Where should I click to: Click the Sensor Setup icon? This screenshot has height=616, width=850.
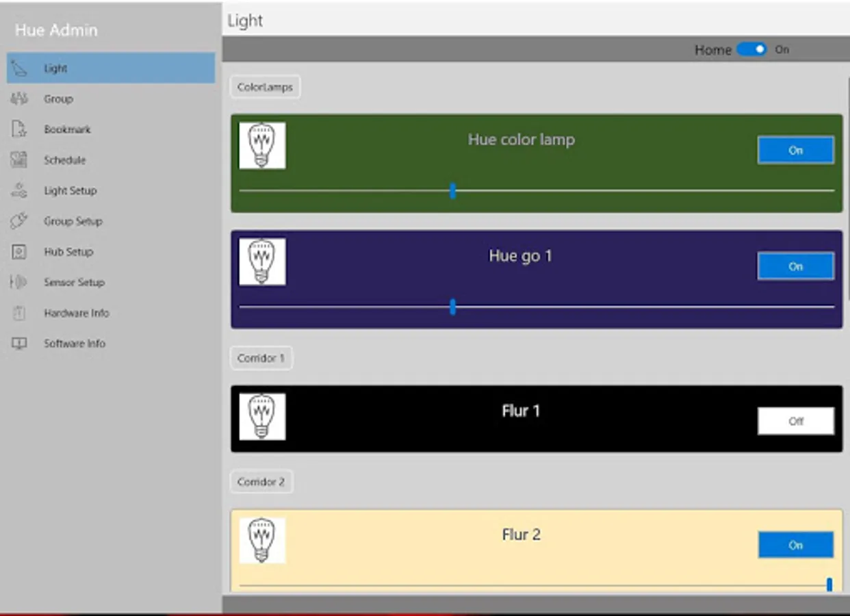pos(19,282)
